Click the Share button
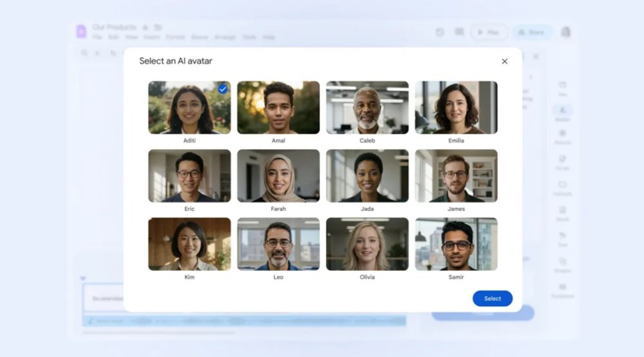The height and width of the screenshot is (357, 644). pyautogui.click(x=532, y=32)
